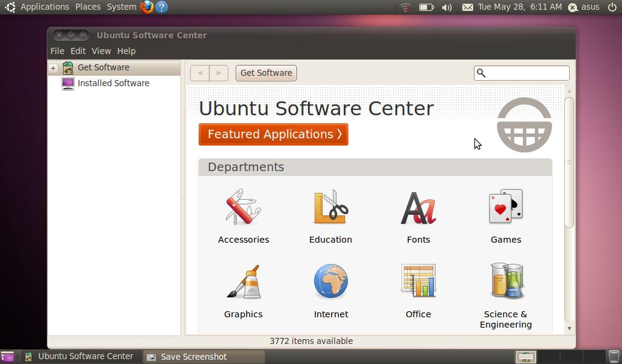This screenshot has height=364, width=622.
Task: Open the Graphics department
Action: tap(243, 292)
